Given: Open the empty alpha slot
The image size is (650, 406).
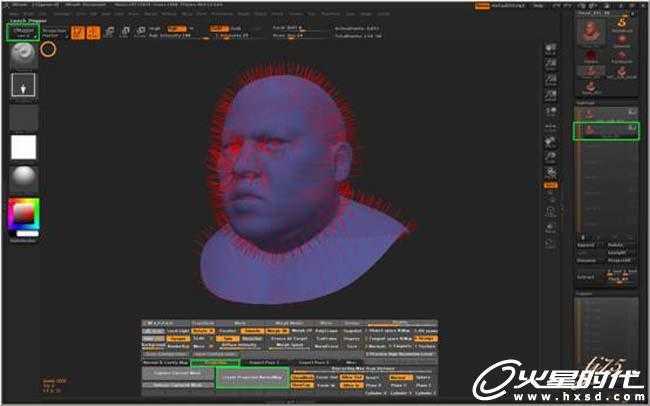Looking at the screenshot, I should (23, 117).
